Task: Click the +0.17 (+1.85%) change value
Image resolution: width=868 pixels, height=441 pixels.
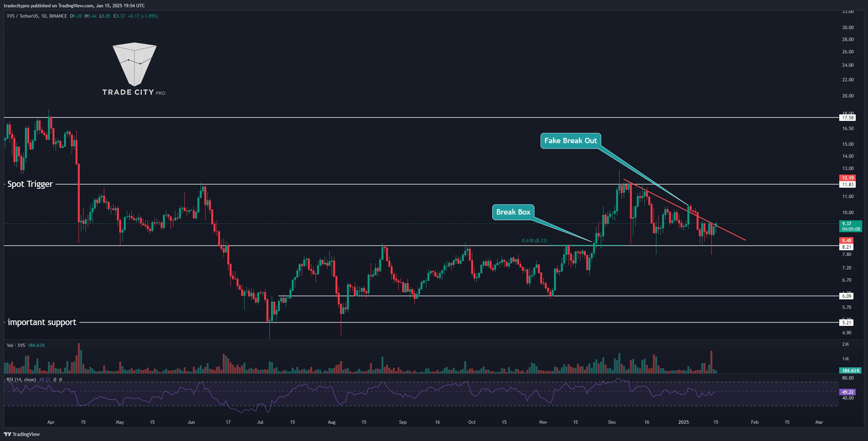Action: click(x=143, y=16)
